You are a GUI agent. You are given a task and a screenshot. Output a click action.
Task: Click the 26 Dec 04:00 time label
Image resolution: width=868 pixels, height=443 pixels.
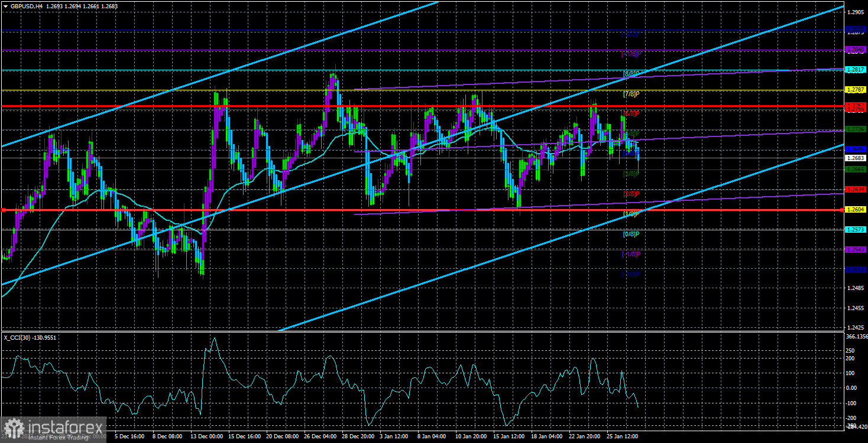(x=322, y=437)
